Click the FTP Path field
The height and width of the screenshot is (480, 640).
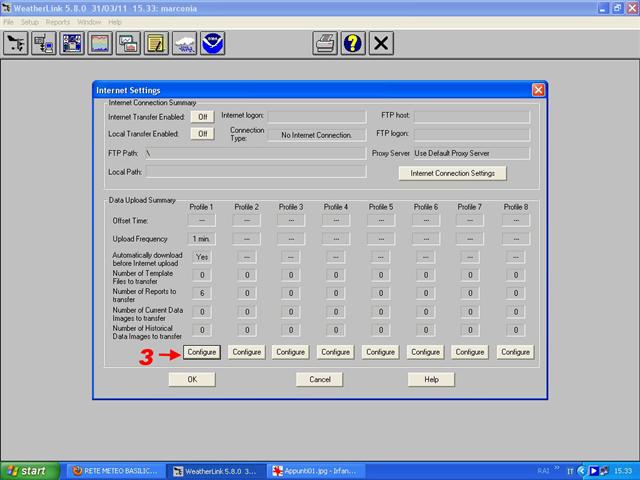click(x=256, y=153)
